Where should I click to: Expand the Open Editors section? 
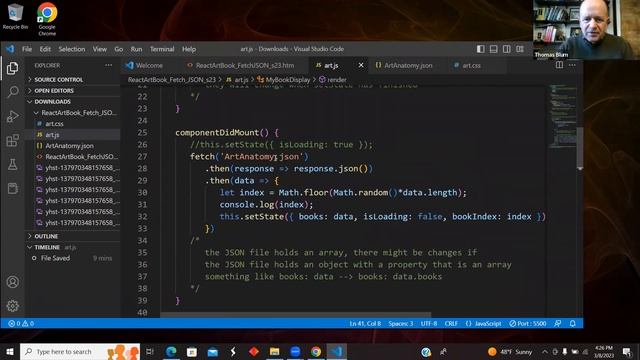(x=73, y=91)
